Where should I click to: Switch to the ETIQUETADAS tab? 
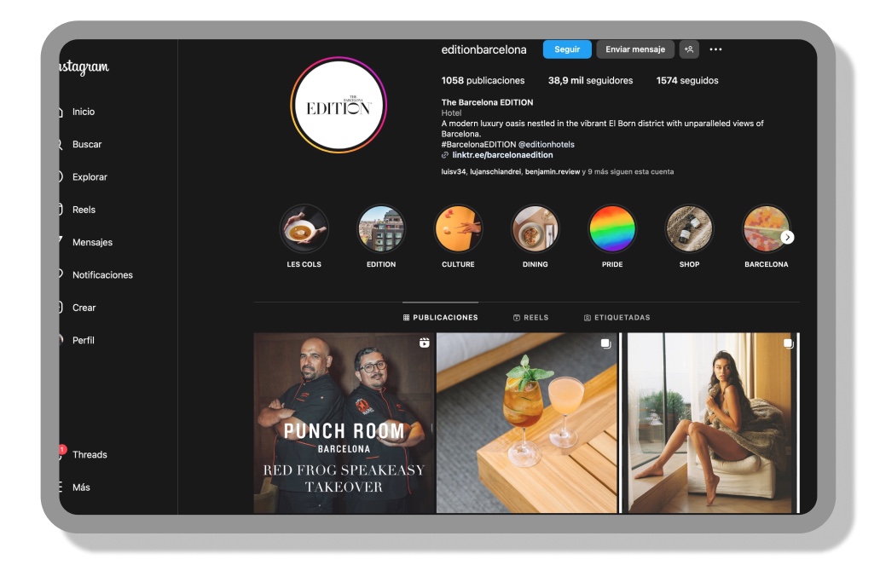coord(617,318)
